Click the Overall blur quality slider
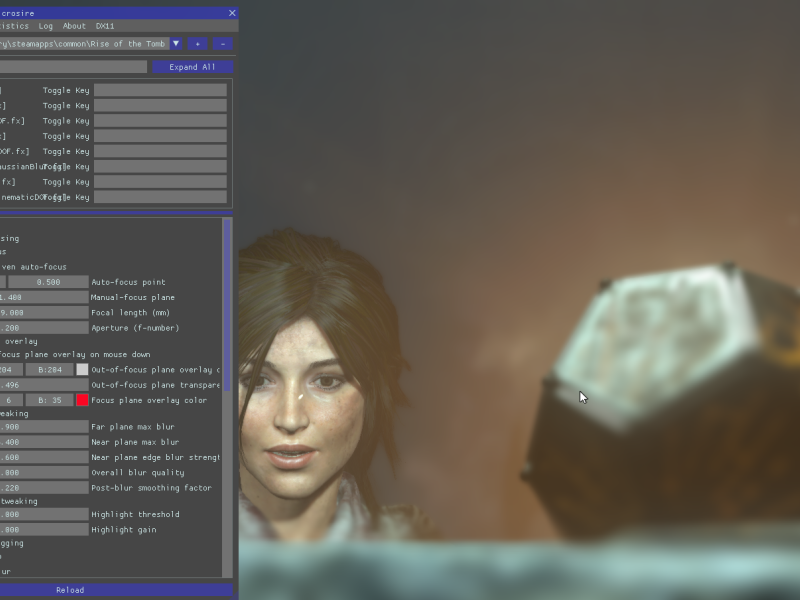The width and height of the screenshot is (800, 600). [x=44, y=473]
